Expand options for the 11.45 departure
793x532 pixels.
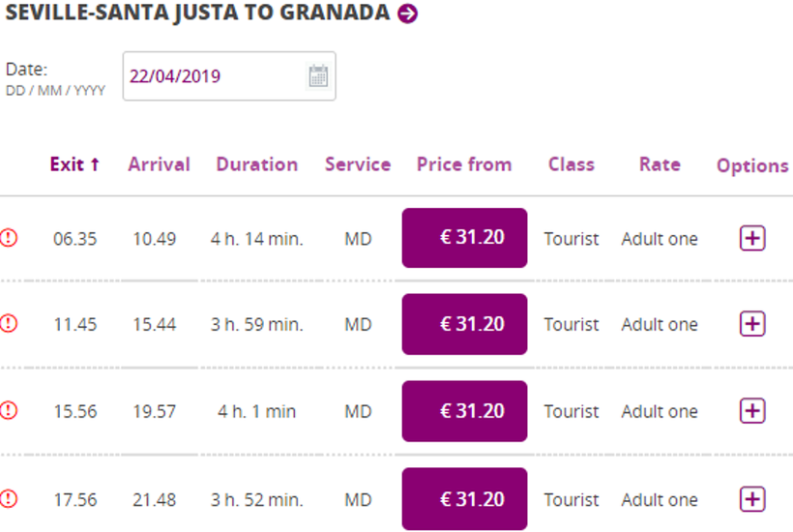(x=752, y=324)
